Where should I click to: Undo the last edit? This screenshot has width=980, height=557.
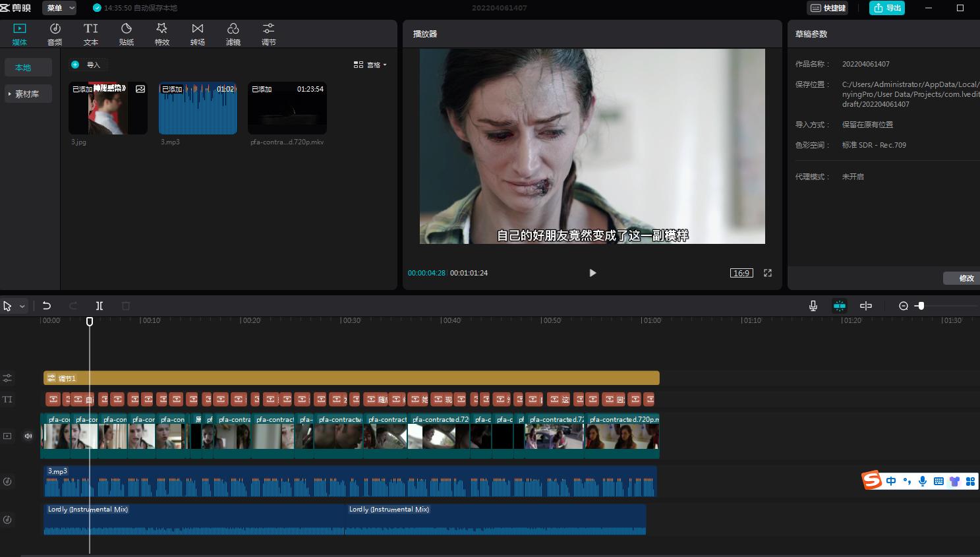[x=47, y=306]
